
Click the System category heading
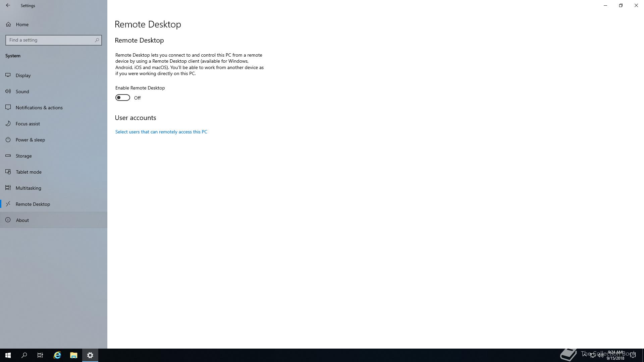tap(13, 56)
